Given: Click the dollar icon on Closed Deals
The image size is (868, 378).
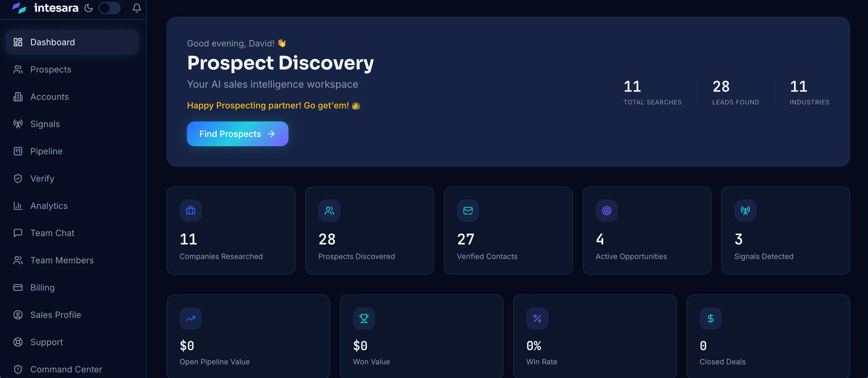Looking at the screenshot, I should (x=711, y=319).
